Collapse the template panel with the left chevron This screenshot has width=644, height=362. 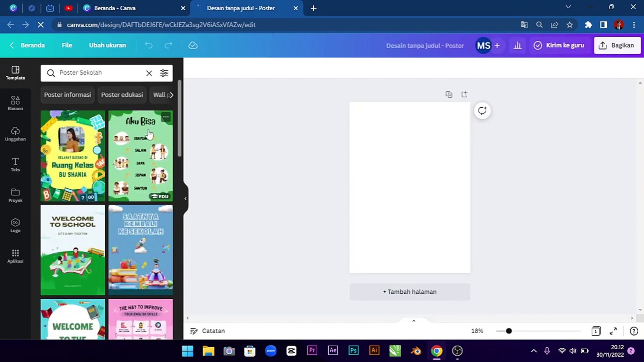click(x=185, y=198)
